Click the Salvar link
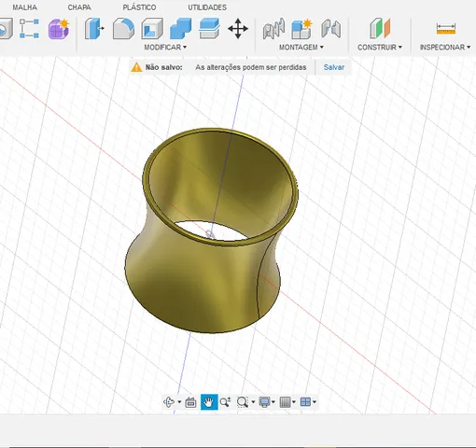This screenshot has height=448, width=476. click(x=334, y=67)
